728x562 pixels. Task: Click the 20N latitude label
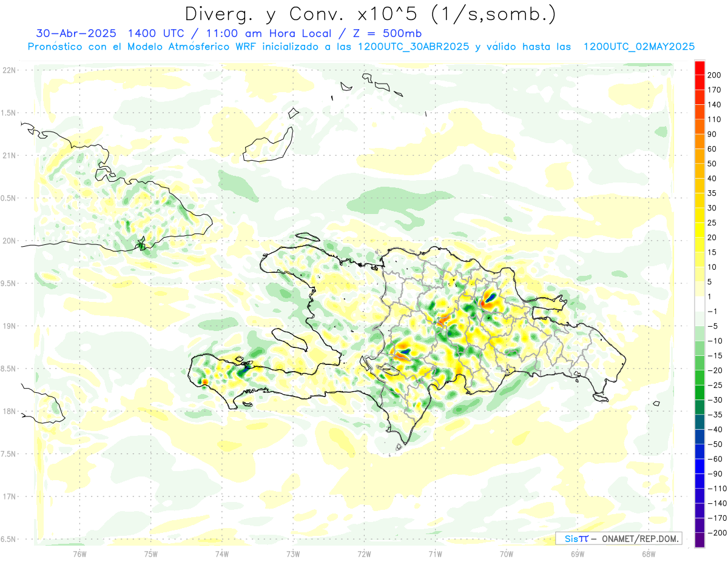[9, 241]
